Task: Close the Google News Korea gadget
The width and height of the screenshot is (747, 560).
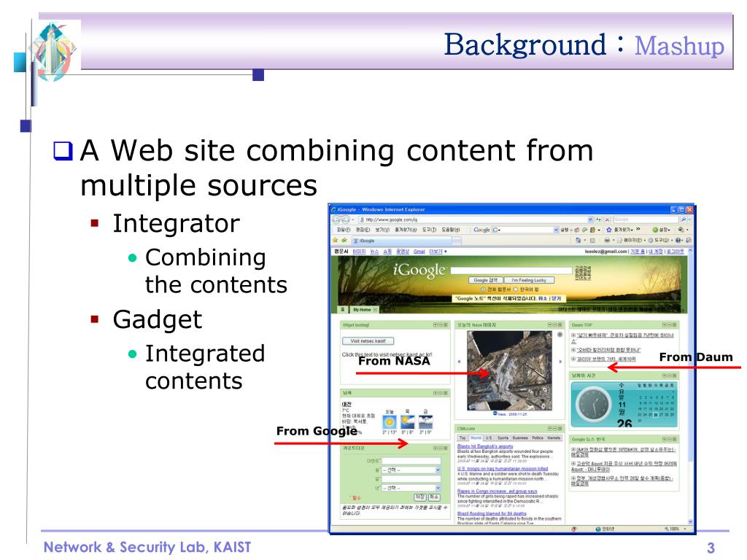Action: (x=675, y=439)
